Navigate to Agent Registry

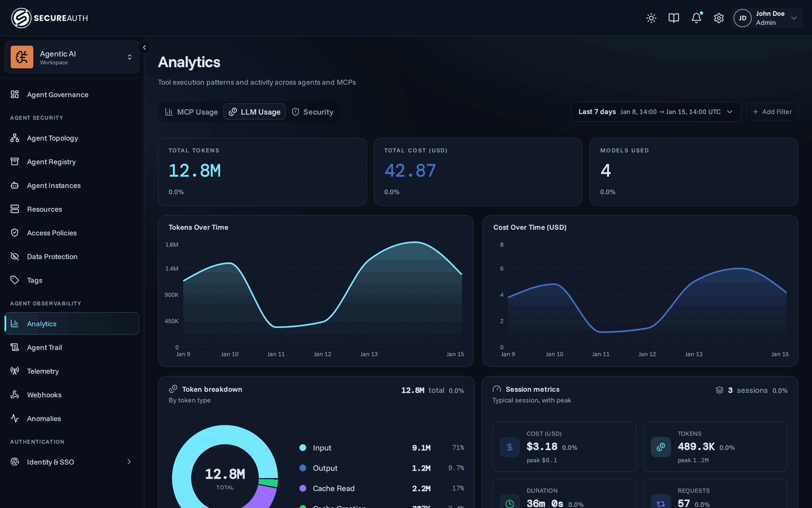point(72,161)
